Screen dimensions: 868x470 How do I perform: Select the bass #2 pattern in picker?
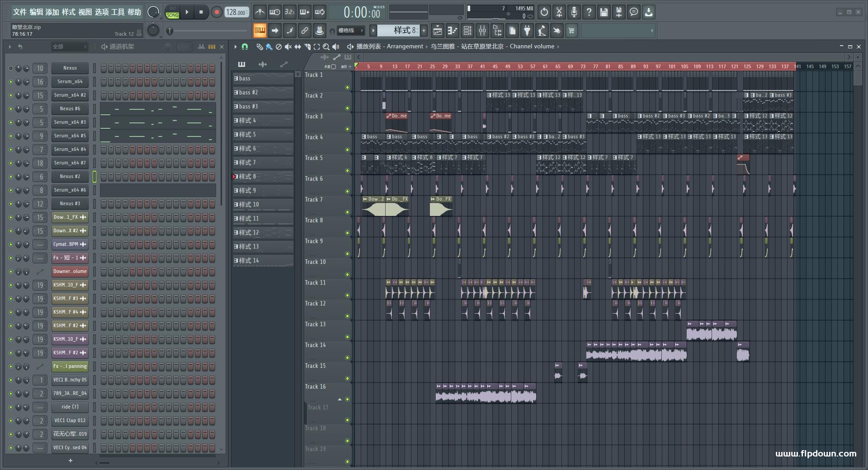pyautogui.click(x=263, y=93)
